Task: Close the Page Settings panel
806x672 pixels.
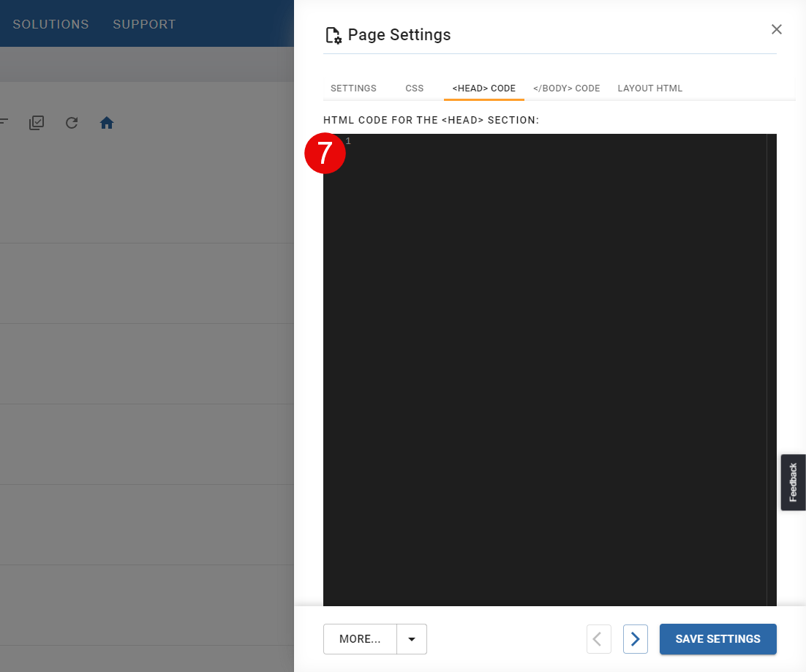Action: [776, 29]
